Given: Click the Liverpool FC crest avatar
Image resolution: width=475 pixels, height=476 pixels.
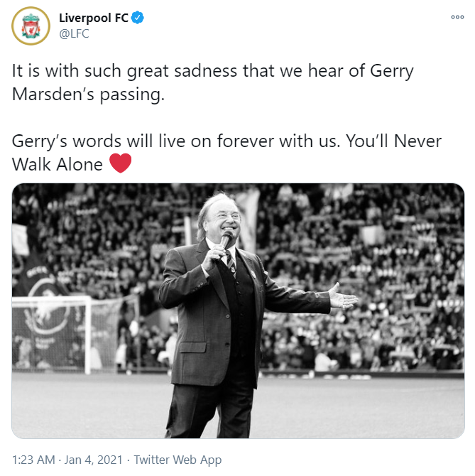Looking at the screenshot, I should (31, 26).
